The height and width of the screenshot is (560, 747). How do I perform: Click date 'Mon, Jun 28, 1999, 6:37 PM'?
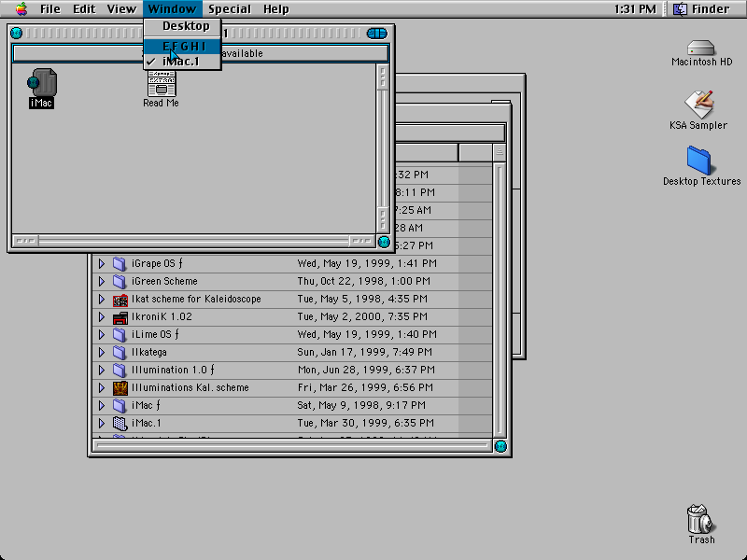point(366,370)
